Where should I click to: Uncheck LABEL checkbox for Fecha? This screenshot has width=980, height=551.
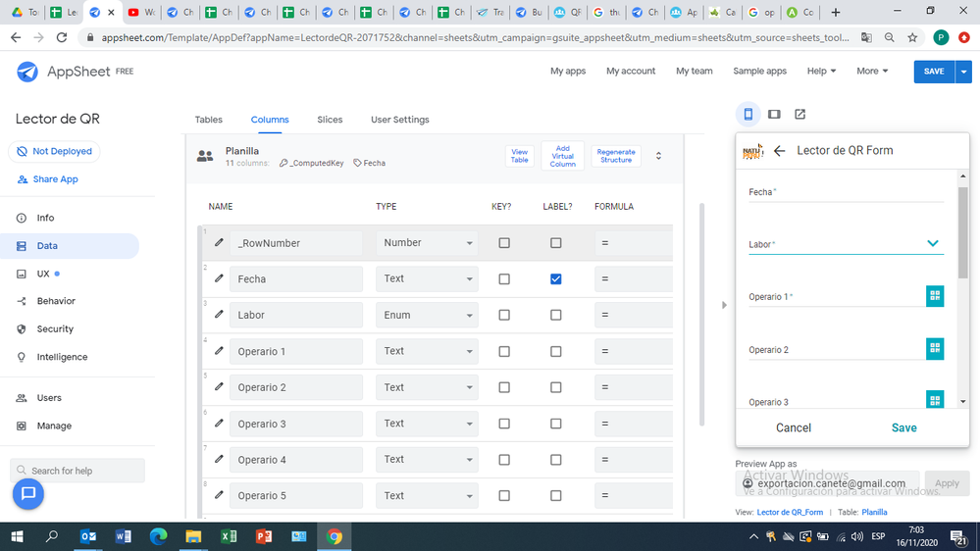(555, 279)
